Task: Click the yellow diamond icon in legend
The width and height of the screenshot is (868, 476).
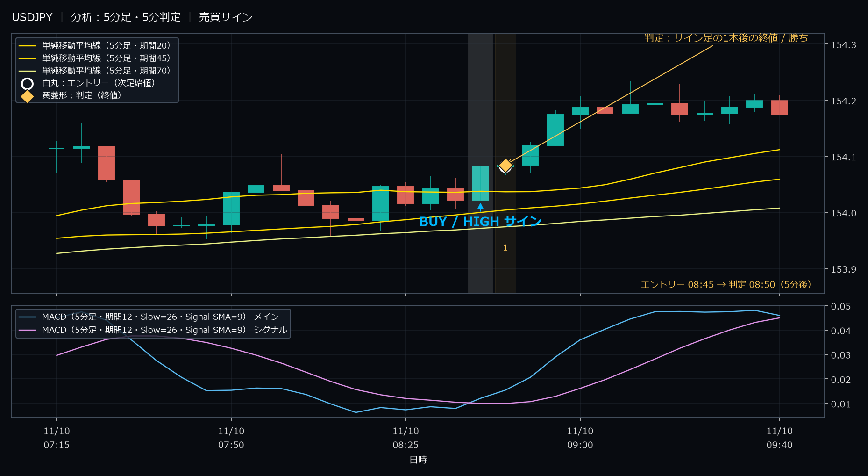Action: click(x=28, y=96)
